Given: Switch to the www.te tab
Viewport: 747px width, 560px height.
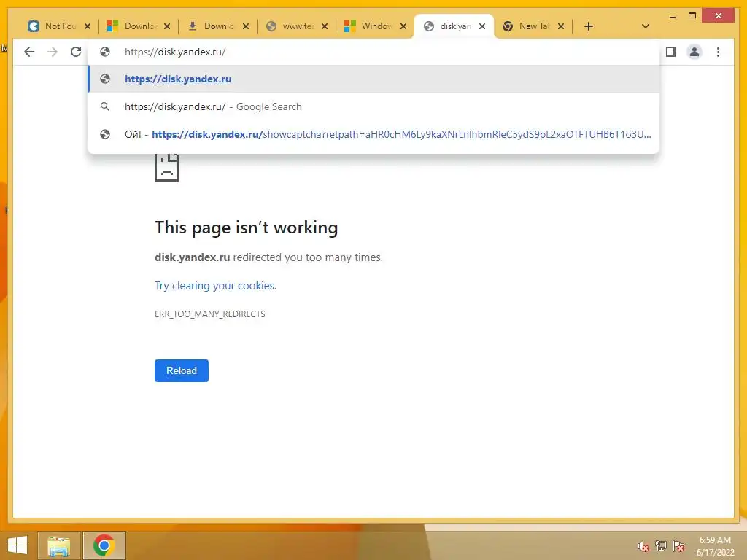Looking at the screenshot, I should [x=296, y=26].
